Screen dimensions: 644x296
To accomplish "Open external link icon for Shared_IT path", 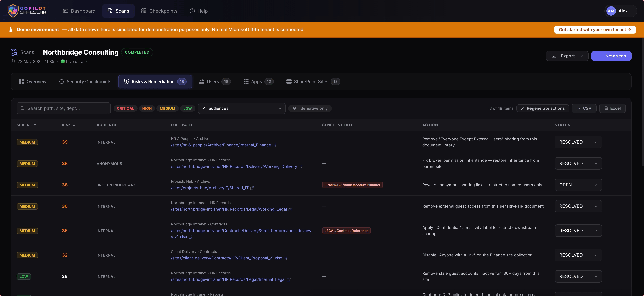I will (252, 188).
